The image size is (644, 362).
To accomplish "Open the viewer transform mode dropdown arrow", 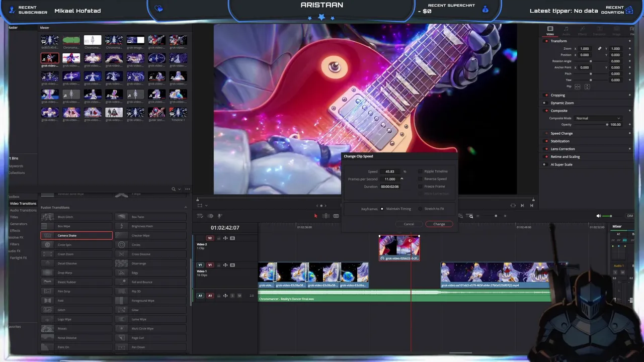I will click(206, 205).
